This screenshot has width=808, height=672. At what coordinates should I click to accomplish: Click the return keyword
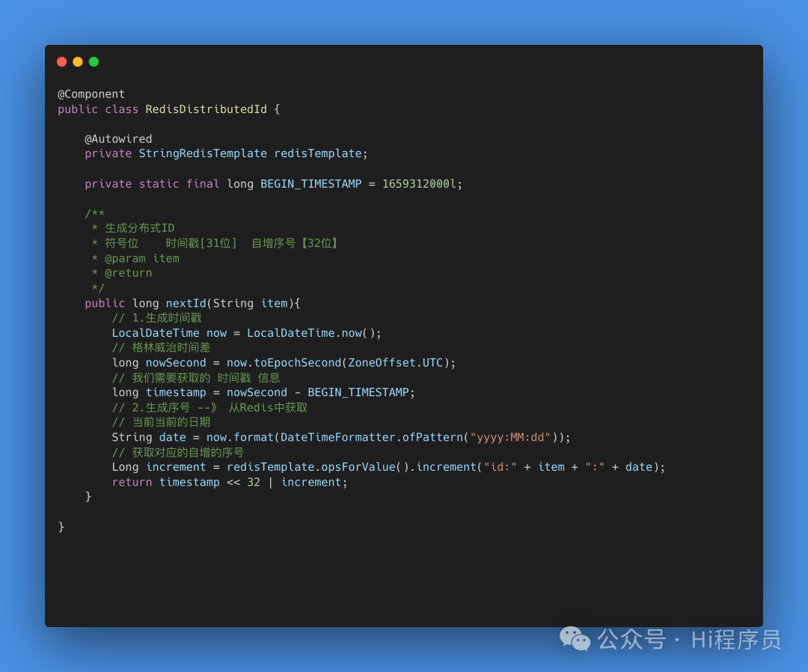[x=132, y=483]
